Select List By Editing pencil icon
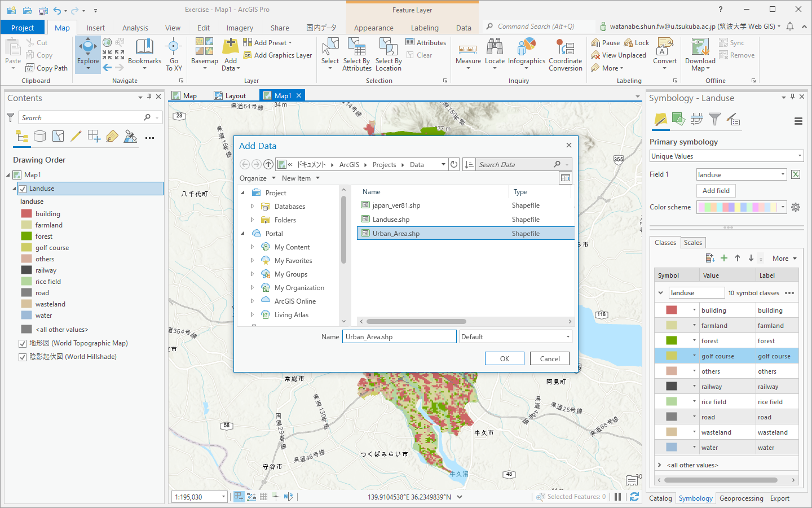The image size is (812, 508). coord(76,136)
